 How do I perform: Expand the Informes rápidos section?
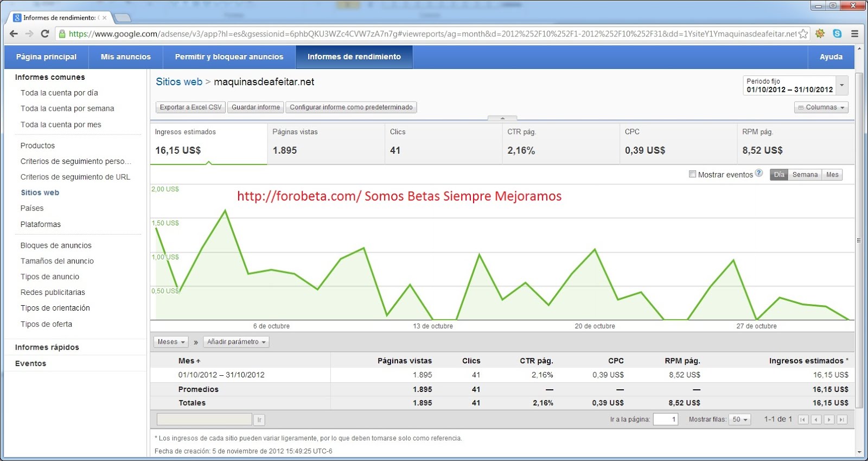(x=47, y=348)
